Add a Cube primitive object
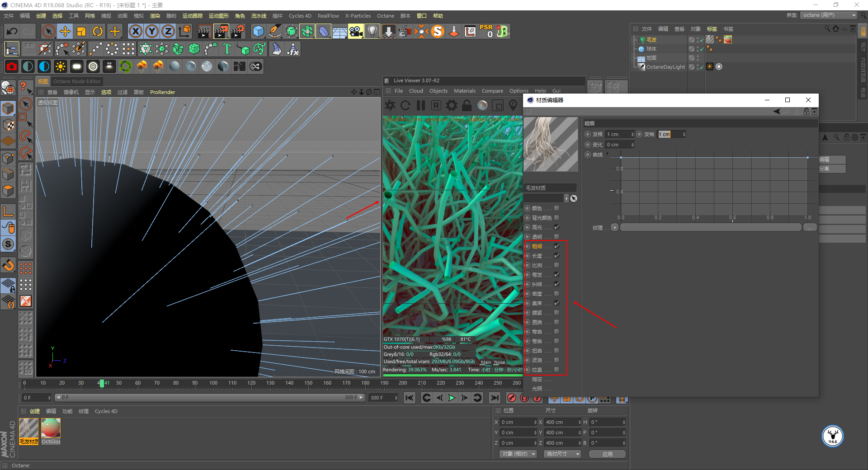Screen dimensions: 868x470 pyautogui.click(x=258, y=32)
